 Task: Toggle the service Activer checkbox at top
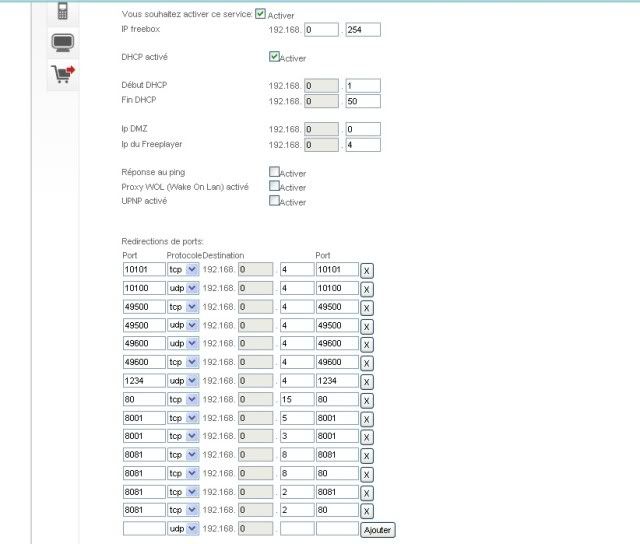(260, 14)
